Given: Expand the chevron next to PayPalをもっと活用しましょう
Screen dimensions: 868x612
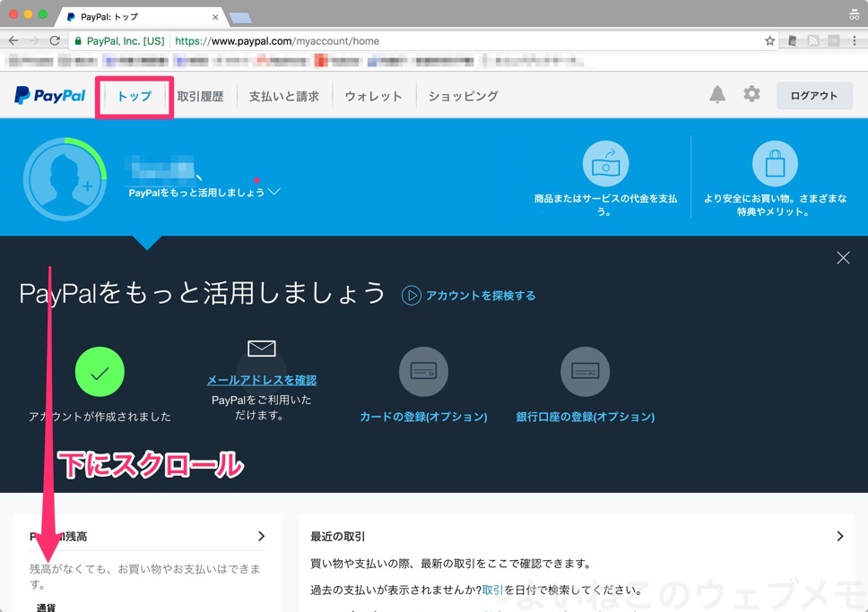Looking at the screenshot, I should tap(273, 191).
